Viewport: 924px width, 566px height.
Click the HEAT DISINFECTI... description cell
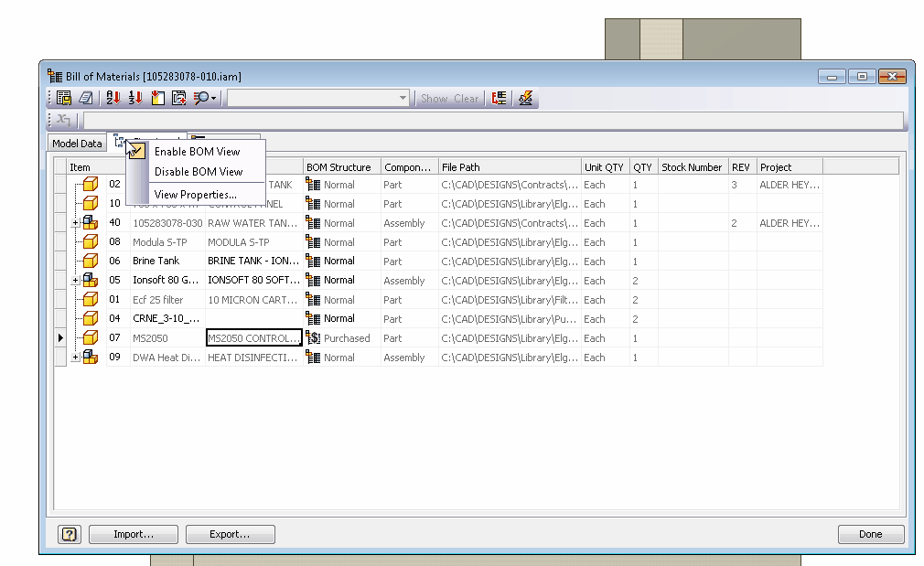coord(254,358)
